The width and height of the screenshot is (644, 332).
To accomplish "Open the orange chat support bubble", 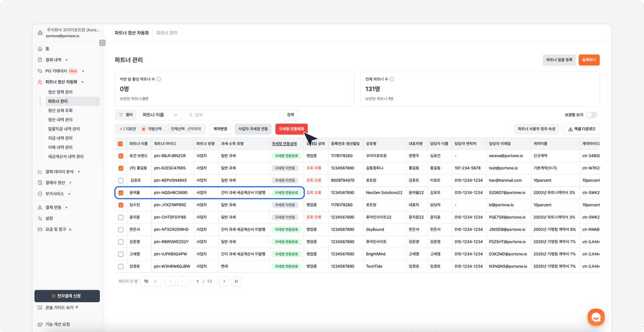I will pyautogui.click(x=596, y=317).
